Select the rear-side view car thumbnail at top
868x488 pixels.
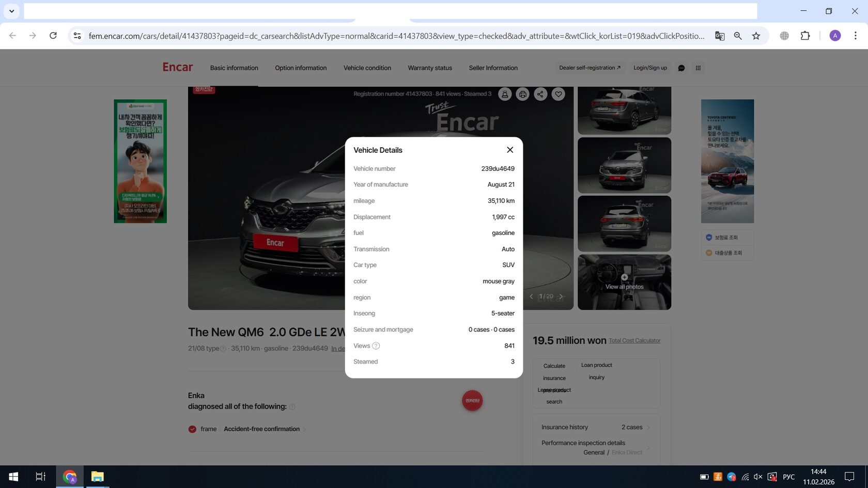(624, 111)
